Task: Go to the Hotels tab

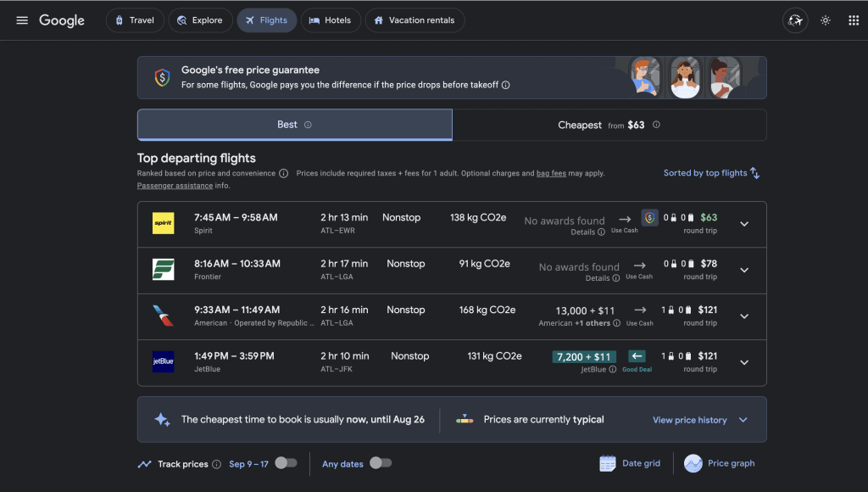Action: click(331, 20)
